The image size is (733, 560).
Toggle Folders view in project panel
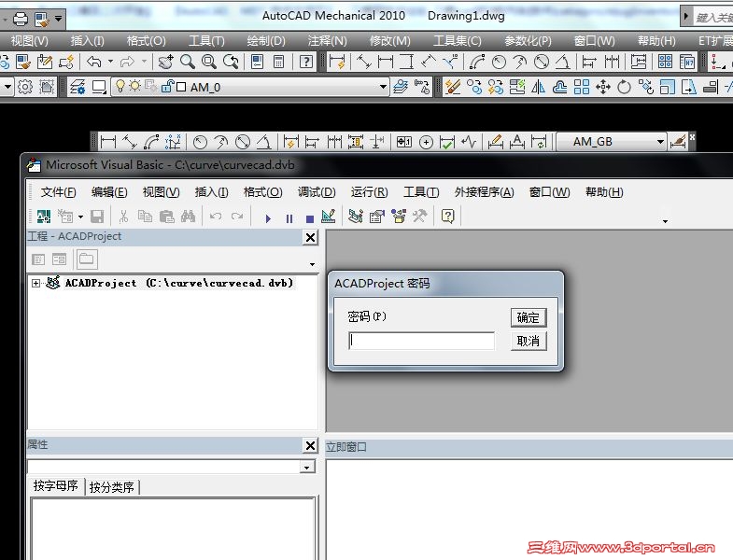87,259
